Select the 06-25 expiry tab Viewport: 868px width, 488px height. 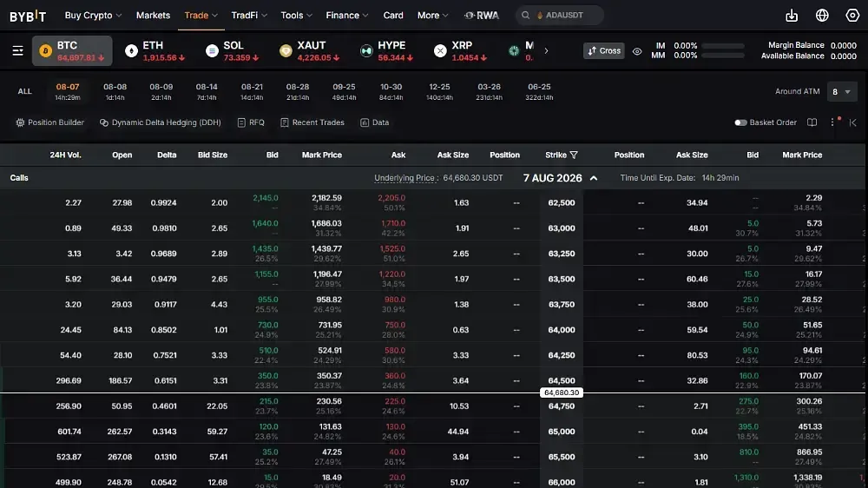pos(539,91)
